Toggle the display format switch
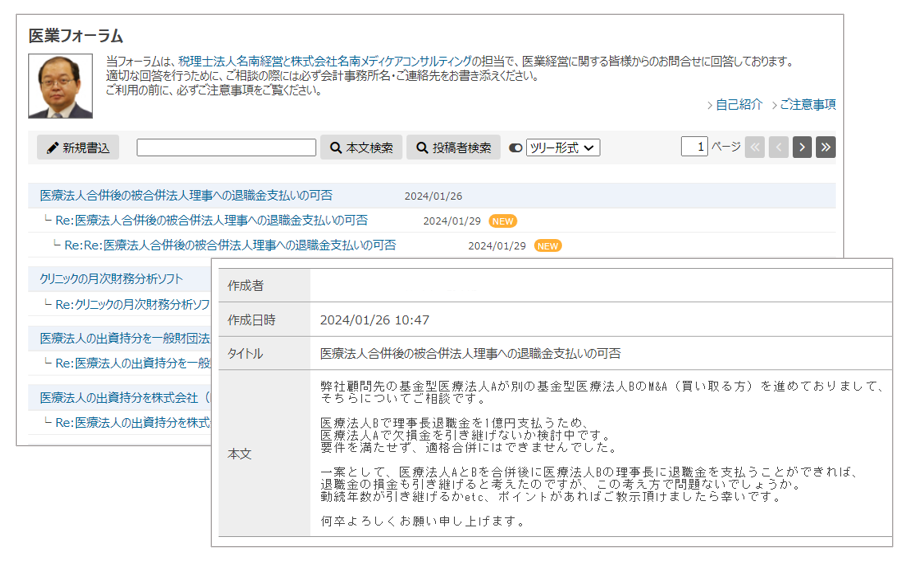This screenshot has width=913, height=564. pos(516,148)
